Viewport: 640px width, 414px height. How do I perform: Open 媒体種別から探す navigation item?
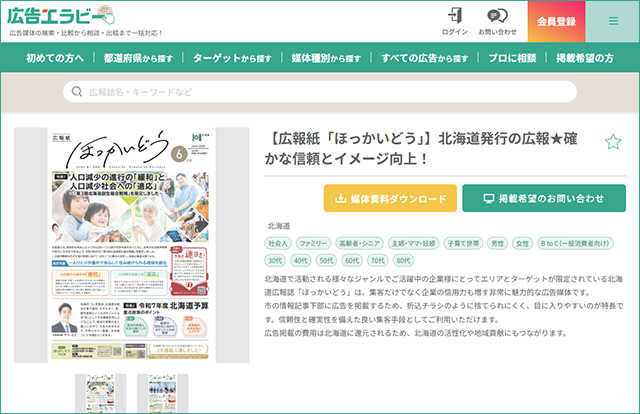(327, 58)
